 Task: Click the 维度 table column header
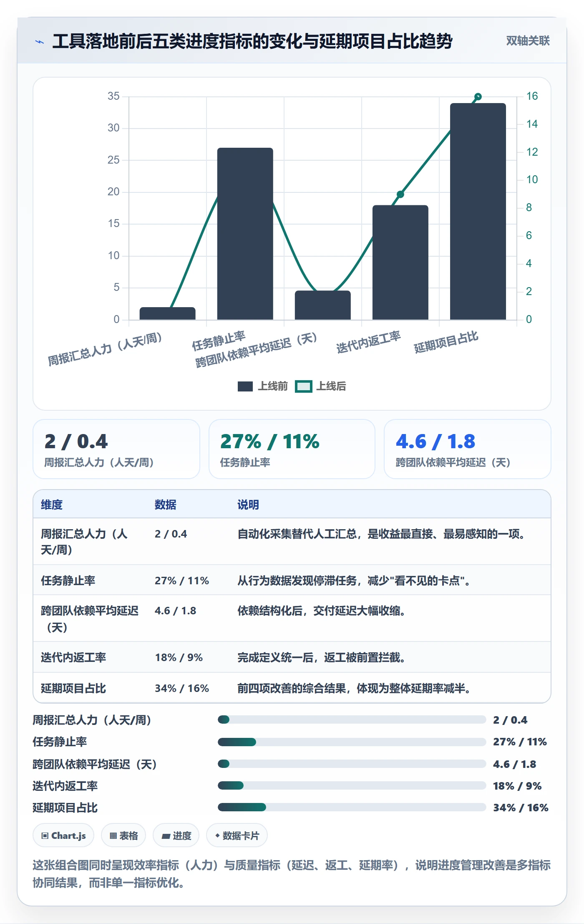(x=52, y=505)
